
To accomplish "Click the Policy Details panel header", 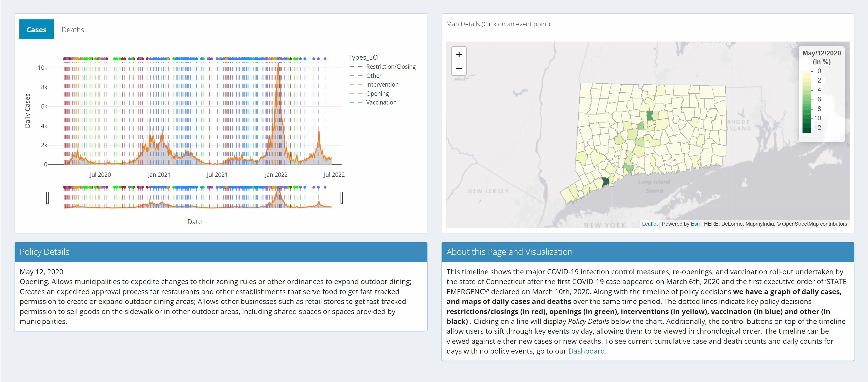I will [x=221, y=252].
